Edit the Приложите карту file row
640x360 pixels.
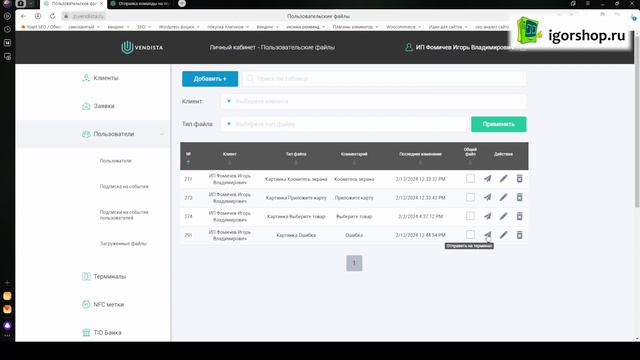coord(503,198)
